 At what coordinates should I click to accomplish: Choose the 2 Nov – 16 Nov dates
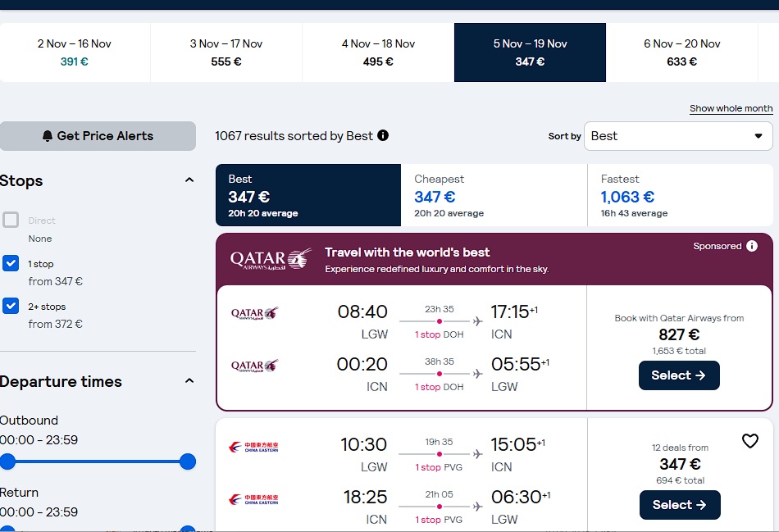coord(75,52)
